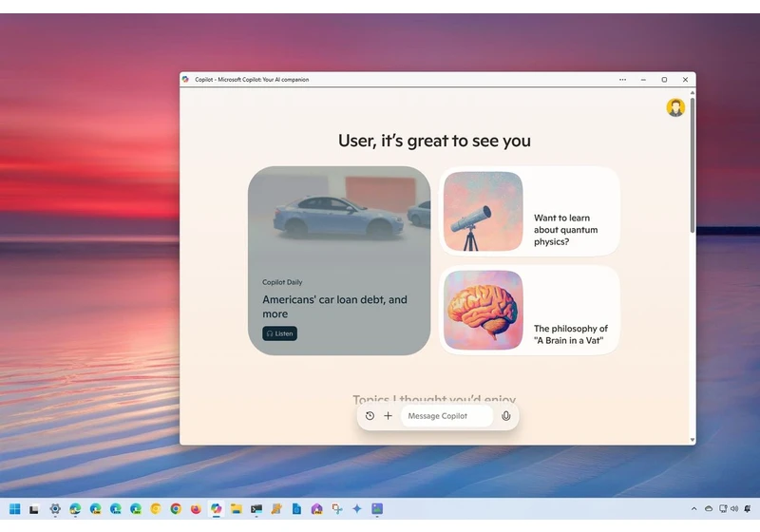Click the Listen button on the Copilot Daily card

point(279,333)
